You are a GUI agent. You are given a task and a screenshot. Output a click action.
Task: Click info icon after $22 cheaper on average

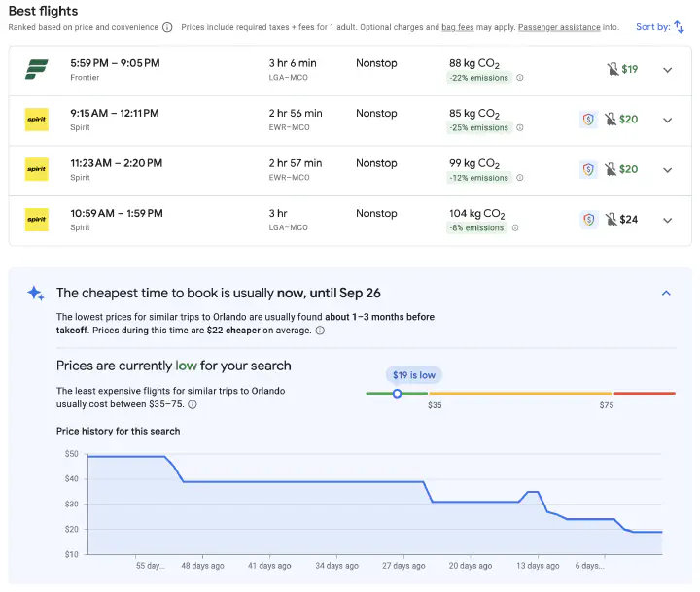click(x=320, y=331)
